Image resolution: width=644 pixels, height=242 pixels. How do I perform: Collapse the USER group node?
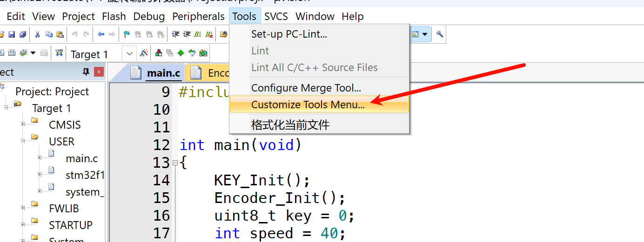click(23, 141)
